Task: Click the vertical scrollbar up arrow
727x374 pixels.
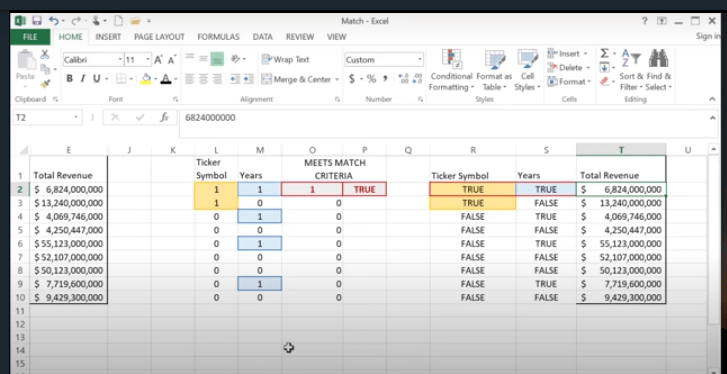Action: coord(714,149)
